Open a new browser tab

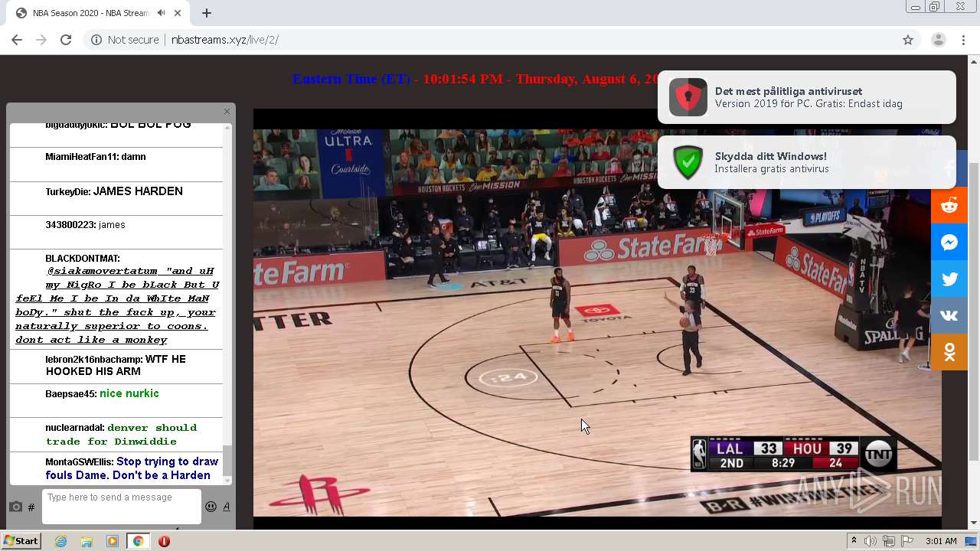pos(206,13)
